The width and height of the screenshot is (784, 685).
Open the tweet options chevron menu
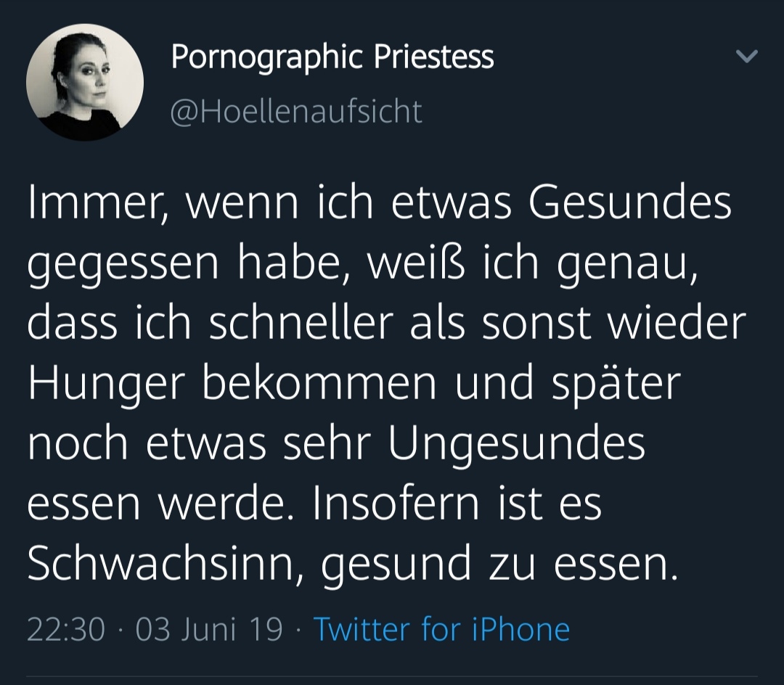(747, 56)
